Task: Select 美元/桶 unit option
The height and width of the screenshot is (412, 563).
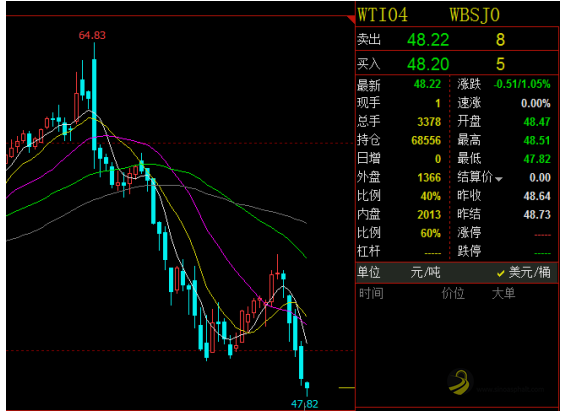Action: 529,273
